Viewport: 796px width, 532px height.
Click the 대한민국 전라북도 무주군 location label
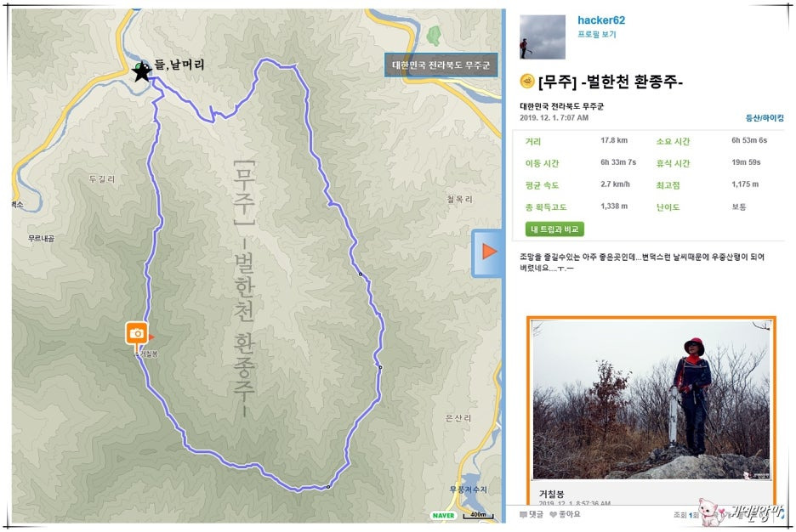(441, 65)
